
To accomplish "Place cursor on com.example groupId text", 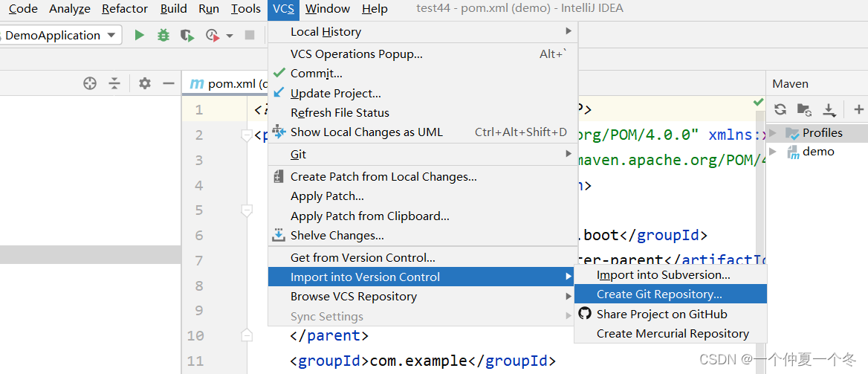I will coord(418,361).
